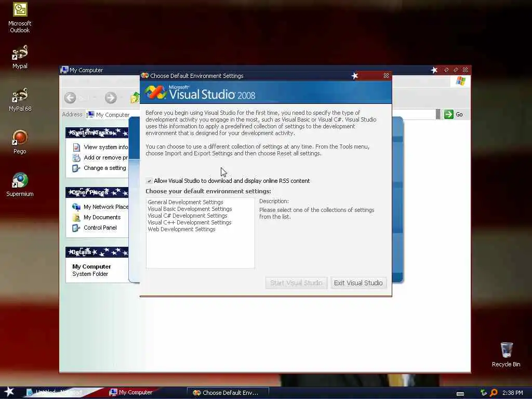
Task: Click Start Visual Studio button
Action: [296, 283]
